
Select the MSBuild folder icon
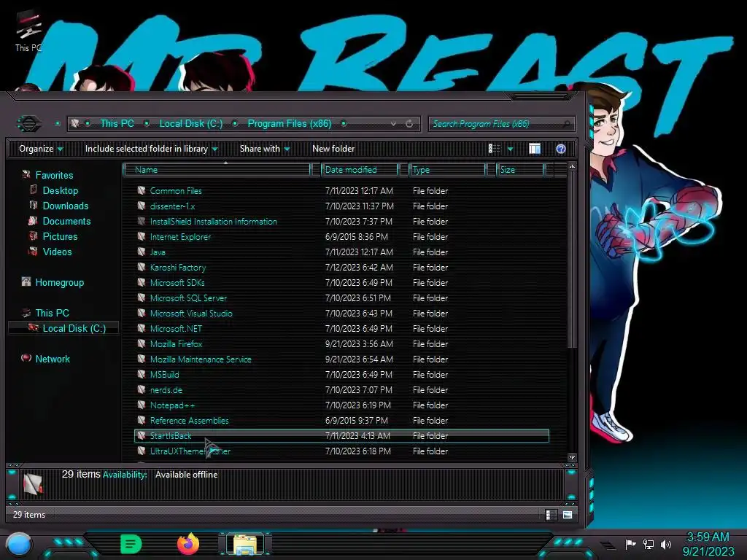(142, 374)
